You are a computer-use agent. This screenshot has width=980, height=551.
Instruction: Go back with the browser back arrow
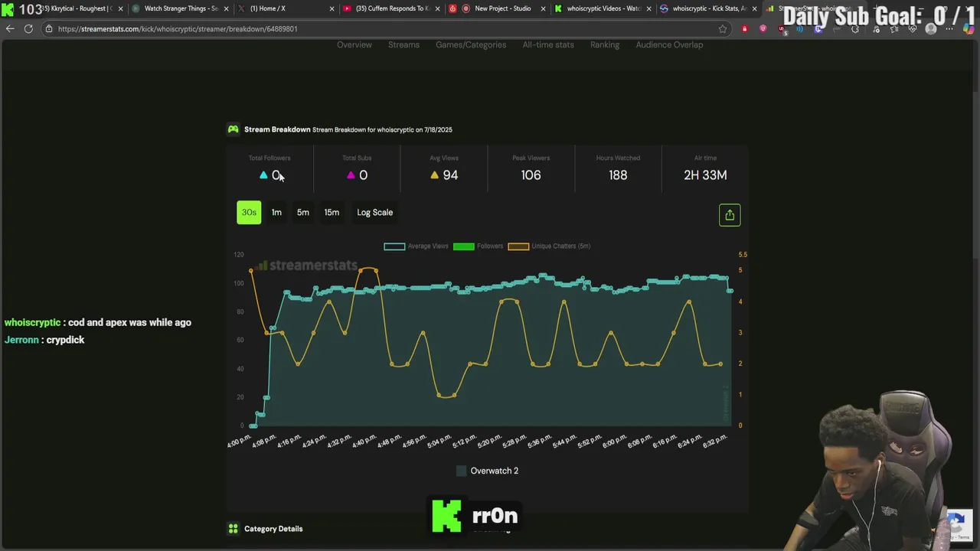pyautogui.click(x=10, y=29)
